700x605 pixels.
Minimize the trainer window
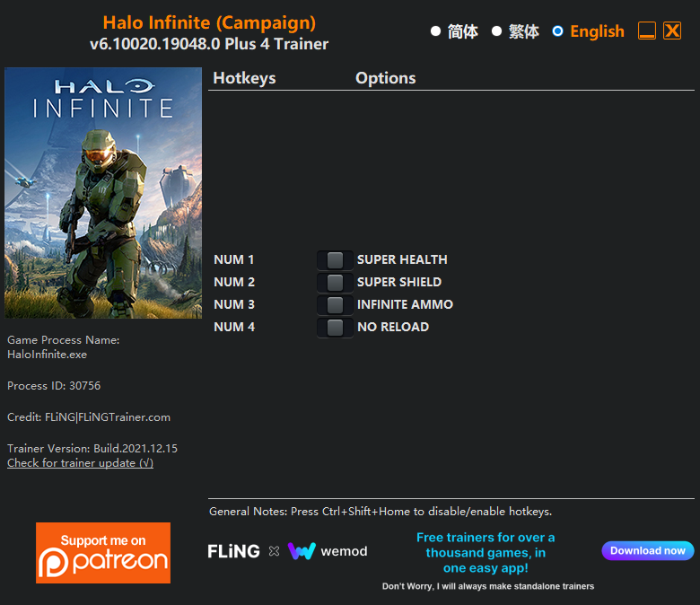click(x=647, y=31)
